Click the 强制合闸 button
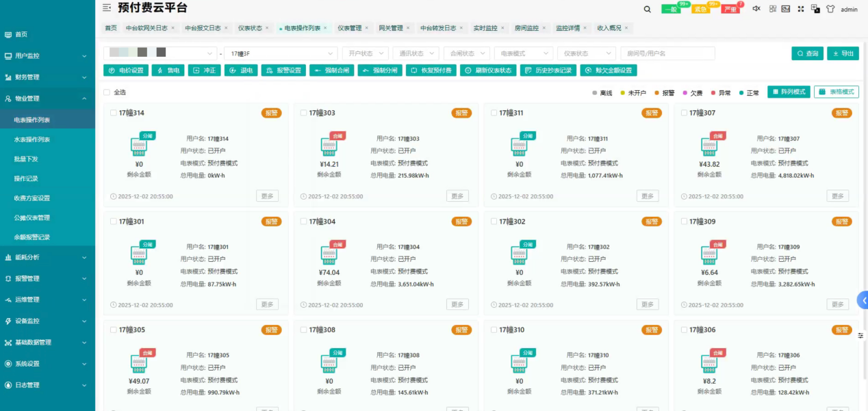The width and height of the screenshot is (868, 411). (332, 70)
